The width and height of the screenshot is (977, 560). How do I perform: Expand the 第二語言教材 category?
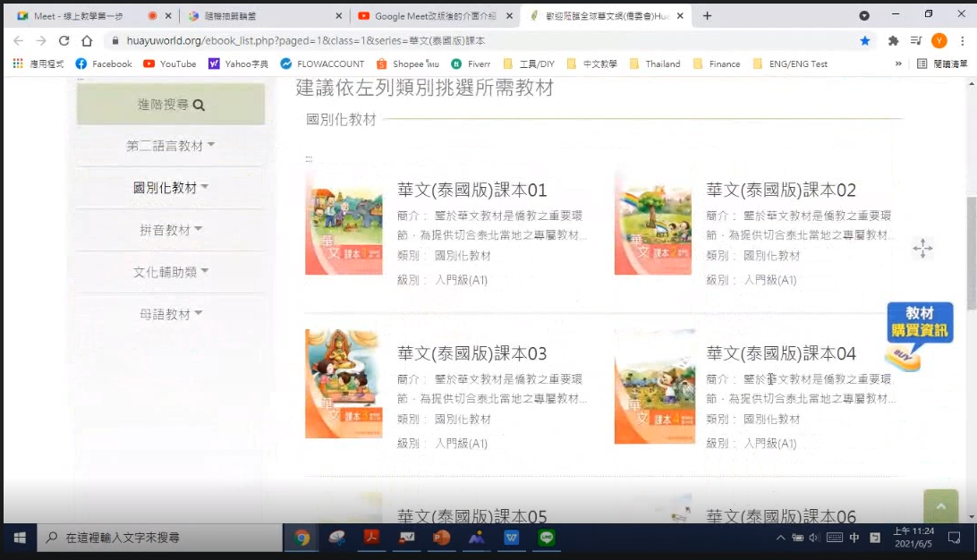click(170, 146)
